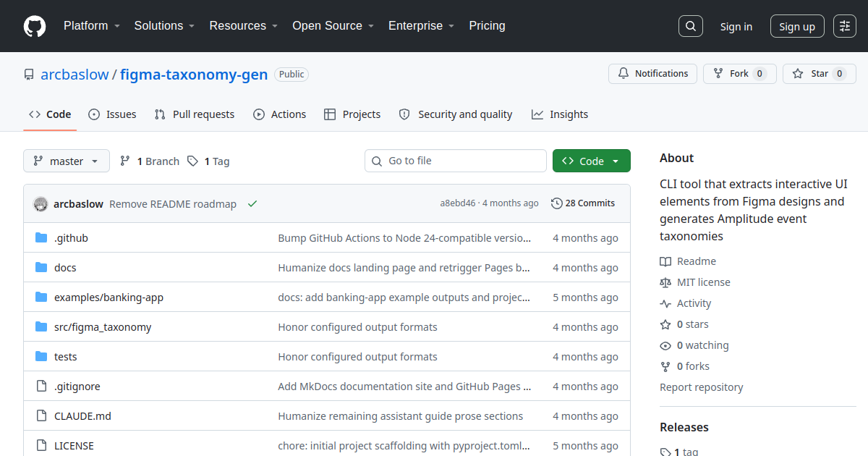
Task: Click the src/figma_taxonomy folder icon
Action: pyautogui.click(x=41, y=327)
